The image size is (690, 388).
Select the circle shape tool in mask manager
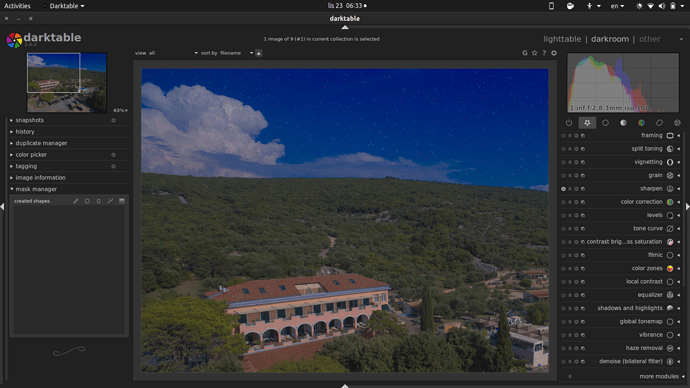(87, 201)
